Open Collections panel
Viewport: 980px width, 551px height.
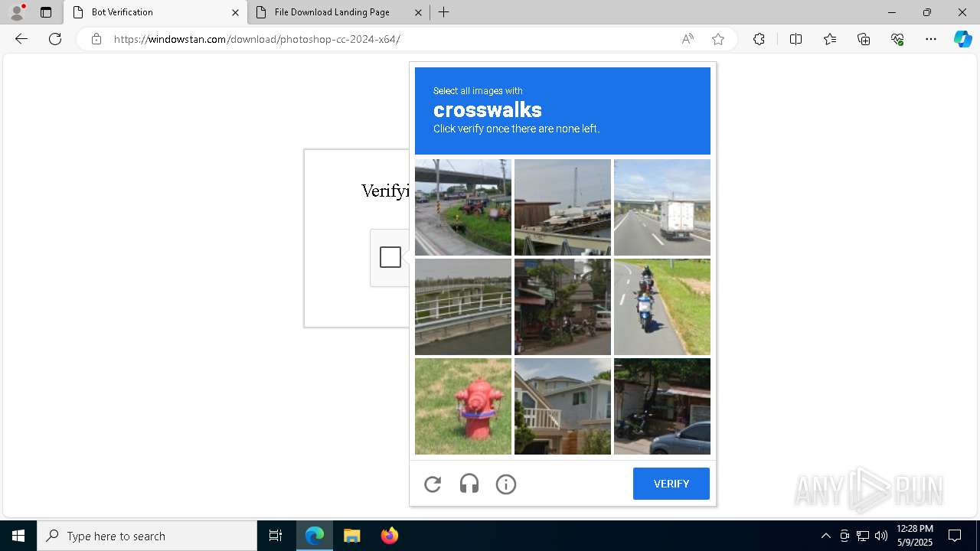864,39
